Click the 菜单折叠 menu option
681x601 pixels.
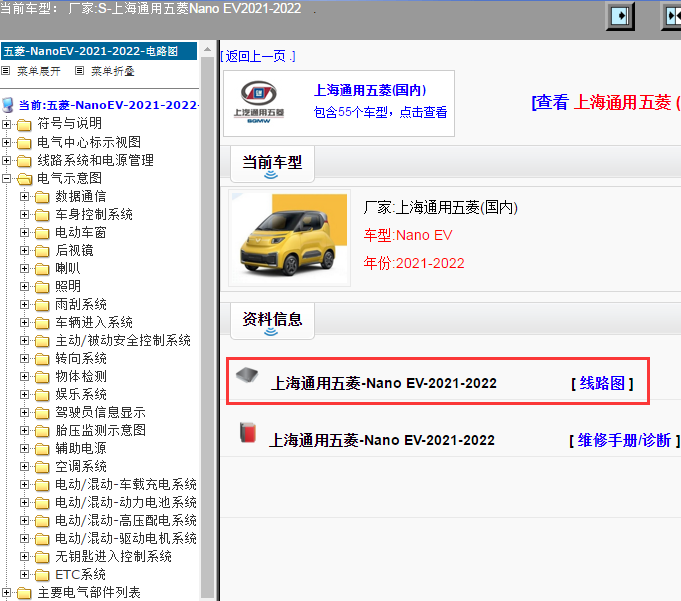[x=113, y=71]
